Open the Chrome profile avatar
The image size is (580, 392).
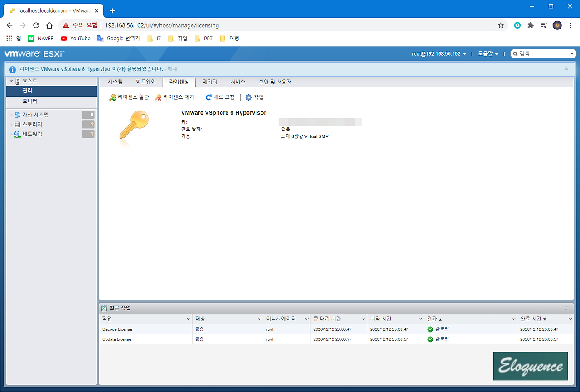click(557, 25)
